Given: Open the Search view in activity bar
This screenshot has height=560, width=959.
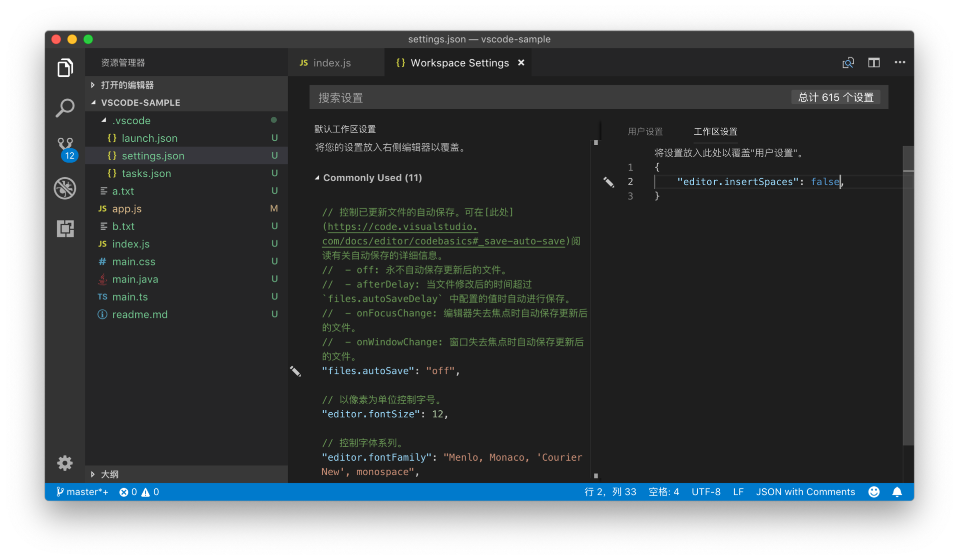Looking at the screenshot, I should click(65, 108).
